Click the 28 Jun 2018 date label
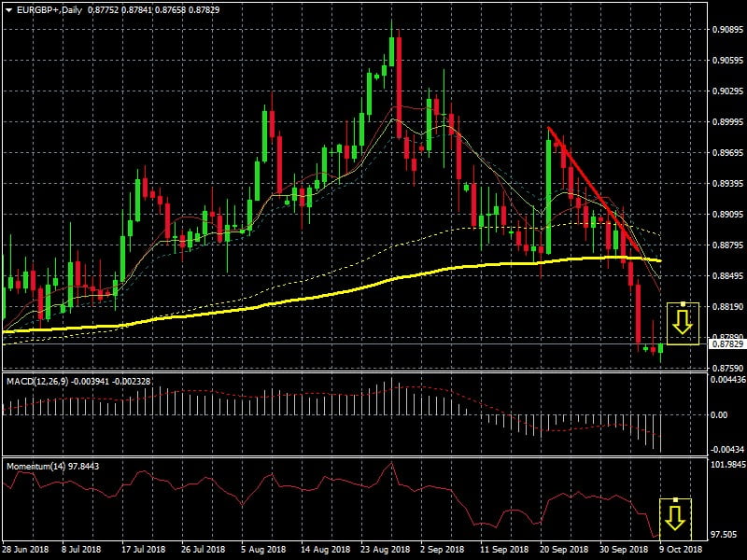747x560 pixels. point(26,550)
